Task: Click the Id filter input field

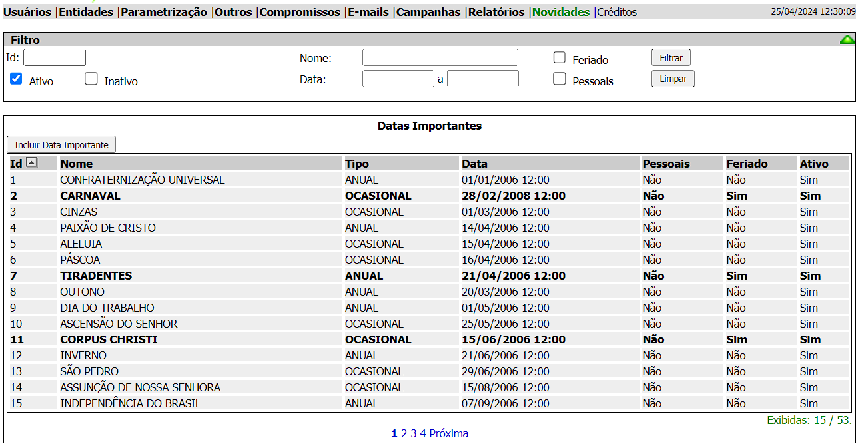Action: pyautogui.click(x=55, y=57)
